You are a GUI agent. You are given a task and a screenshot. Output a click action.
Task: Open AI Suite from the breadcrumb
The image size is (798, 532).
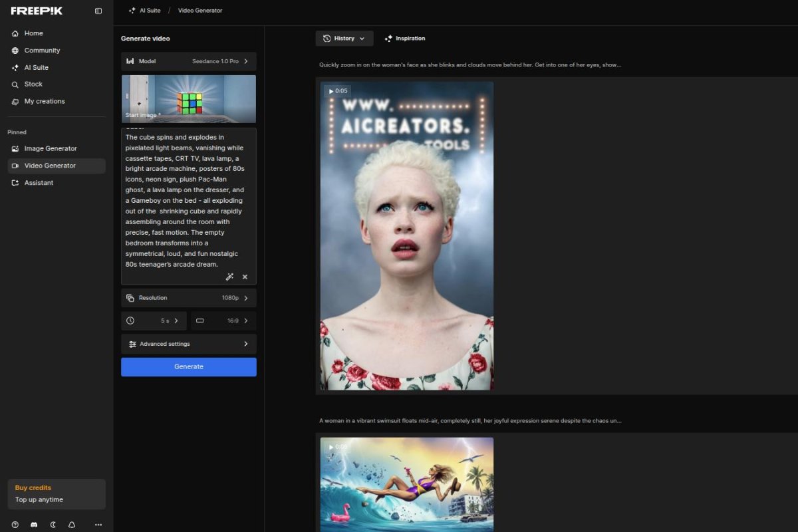tap(147, 10)
